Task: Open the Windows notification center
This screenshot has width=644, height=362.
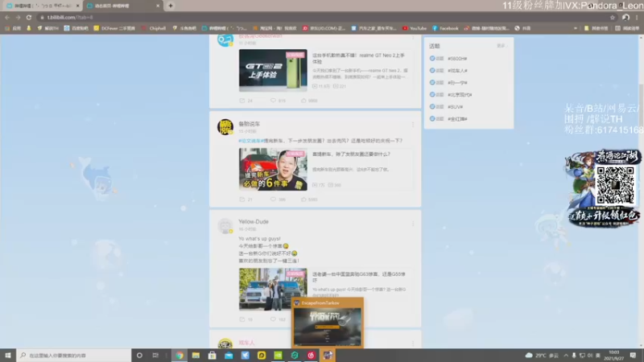Action: [x=634, y=356]
